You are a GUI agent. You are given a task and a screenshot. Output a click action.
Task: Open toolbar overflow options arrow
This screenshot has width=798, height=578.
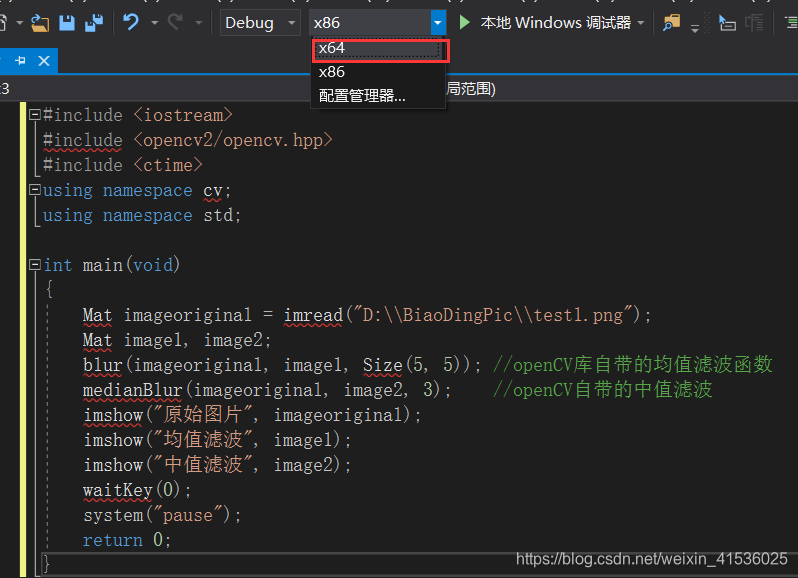[x=695, y=28]
